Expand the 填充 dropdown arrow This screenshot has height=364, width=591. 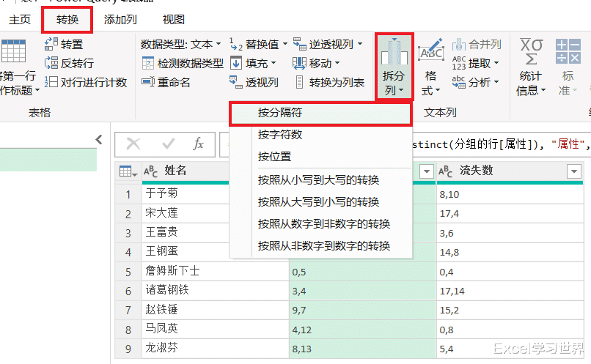(274, 63)
